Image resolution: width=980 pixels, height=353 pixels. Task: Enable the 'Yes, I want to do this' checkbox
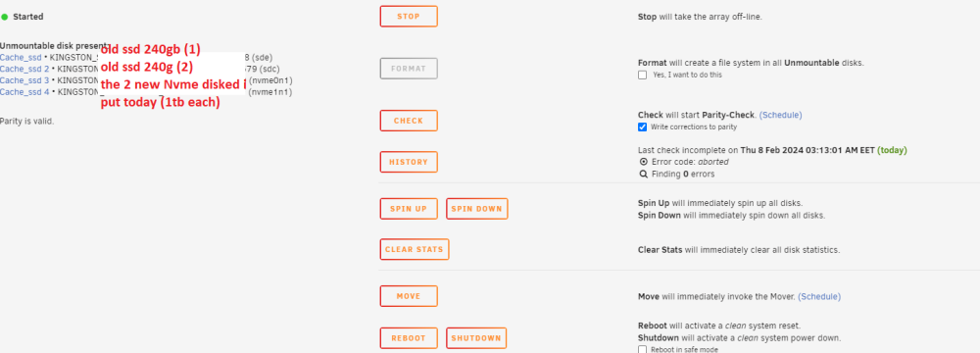pos(643,76)
